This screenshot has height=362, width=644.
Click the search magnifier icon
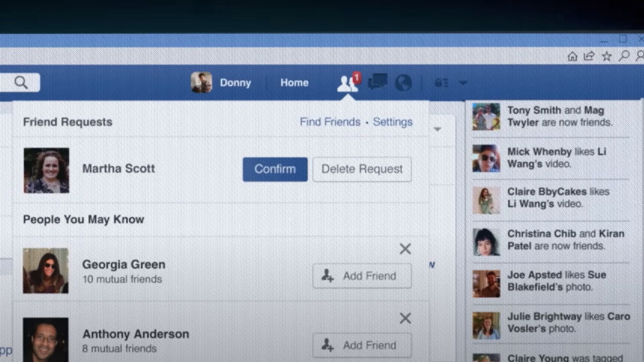point(21,82)
